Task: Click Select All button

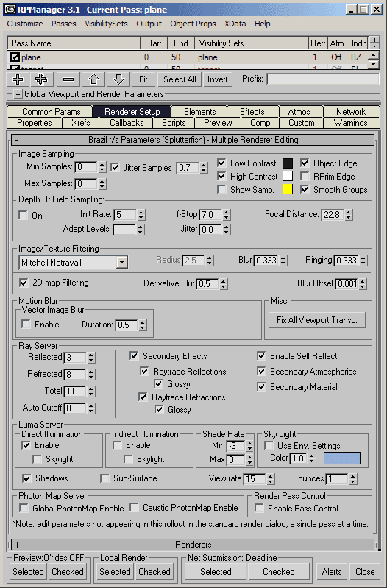Action: (x=180, y=79)
